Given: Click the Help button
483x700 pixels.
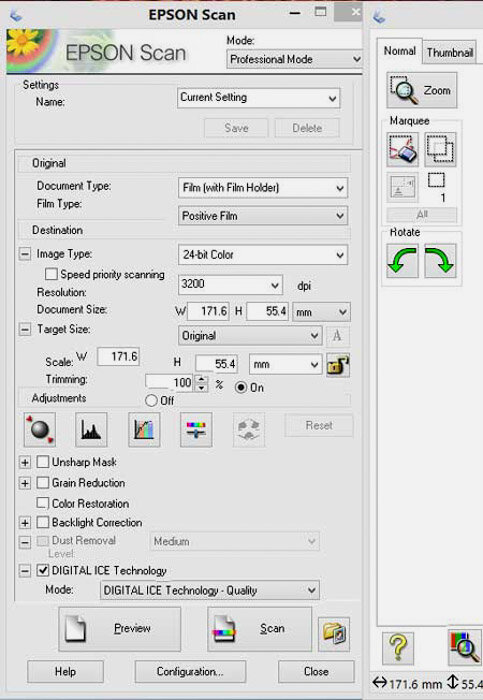Looking at the screenshot, I should 65,671.
